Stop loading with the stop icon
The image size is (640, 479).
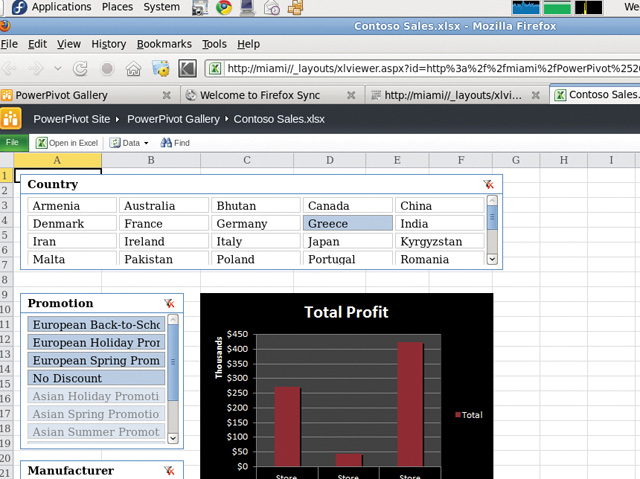tap(107, 69)
